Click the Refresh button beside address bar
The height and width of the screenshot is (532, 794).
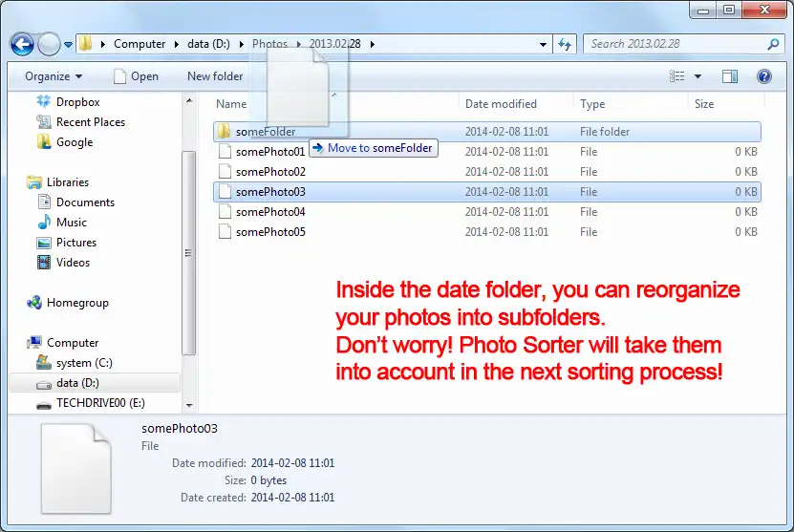click(565, 45)
